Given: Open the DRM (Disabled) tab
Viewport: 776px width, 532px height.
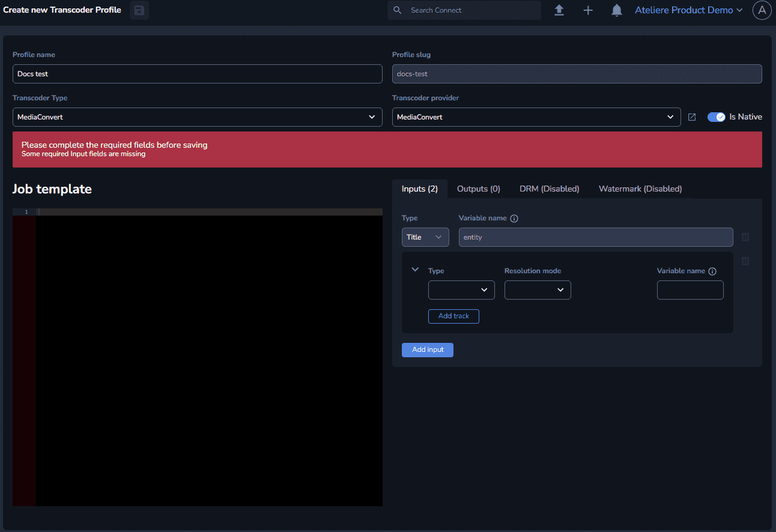Looking at the screenshot, I should (550, 189).
